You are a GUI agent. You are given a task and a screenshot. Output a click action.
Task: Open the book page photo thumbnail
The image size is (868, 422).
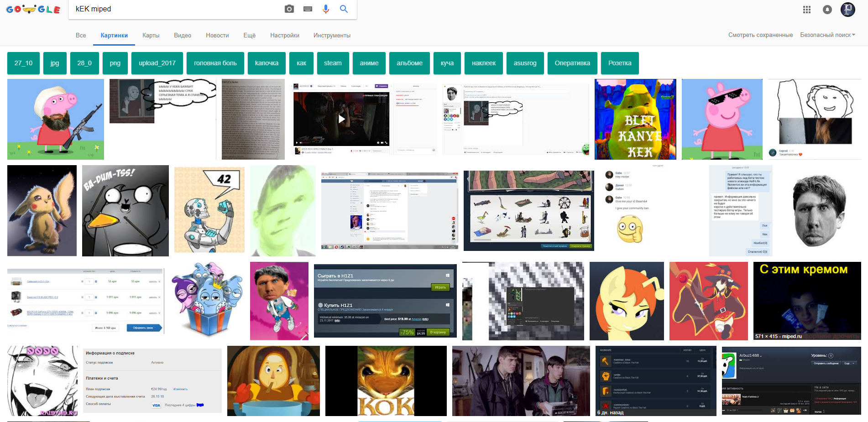click(253, 119)
